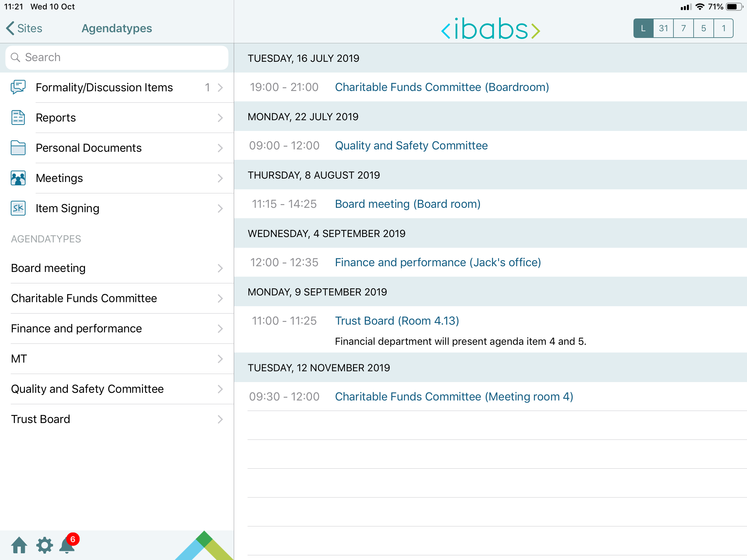The height and width of the screenshot is (560, 747).
Task: Go back to Sites
Action: pos(24,28)
